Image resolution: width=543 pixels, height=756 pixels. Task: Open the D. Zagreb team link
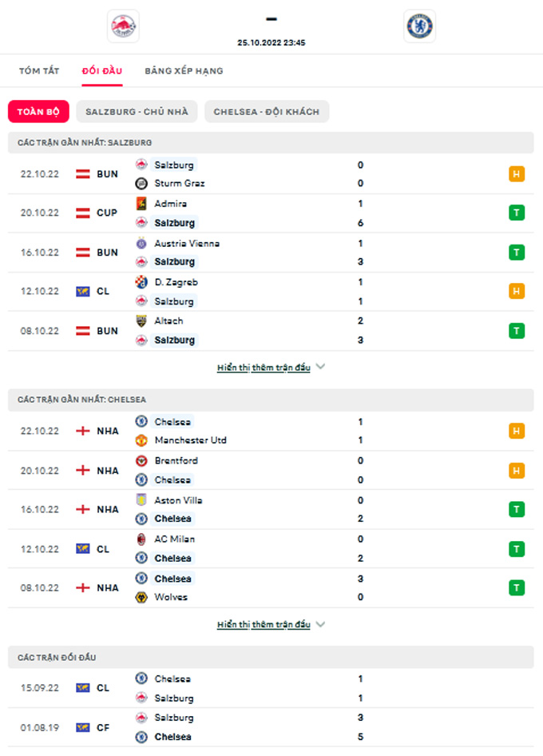tap(176, 282)
